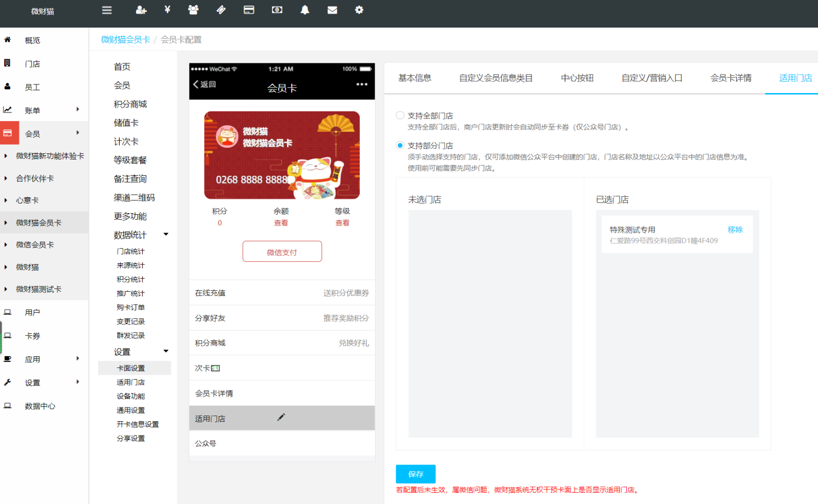The width and height of the screenshot is (818, 504).
Task: Click the wrench icon beside 设置
Action: (7, 382)
